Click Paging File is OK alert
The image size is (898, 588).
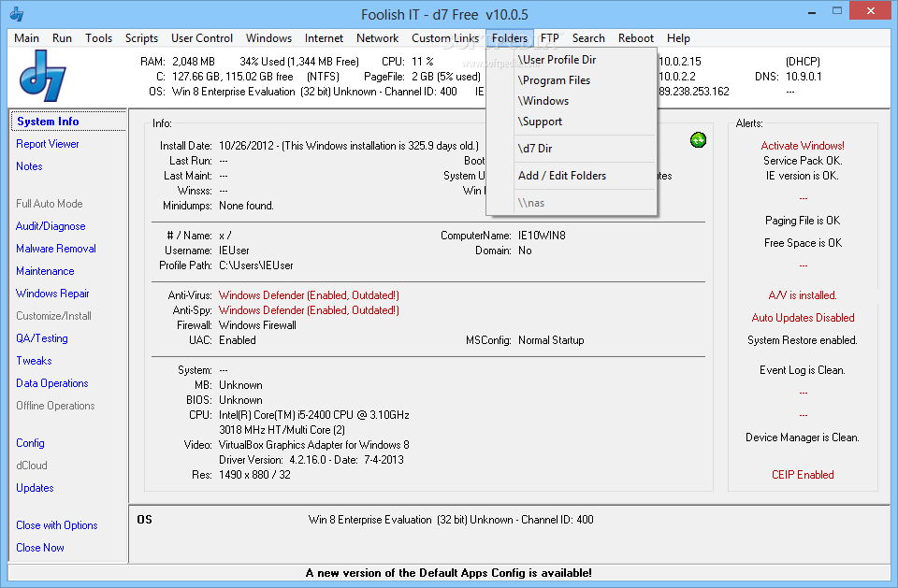[x=803, y=221]
